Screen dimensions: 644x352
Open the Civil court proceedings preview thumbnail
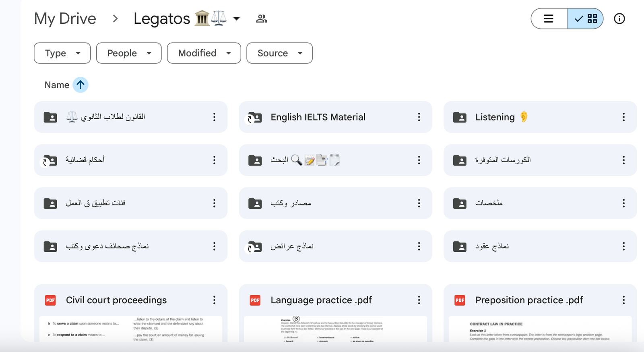(x=131, y=328)
